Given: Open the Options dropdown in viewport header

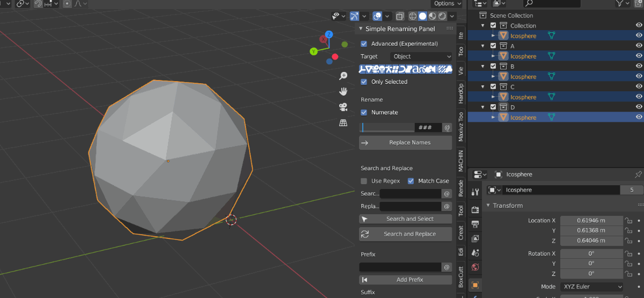Looking at the screenshot, I should click(x=448, y=4).
